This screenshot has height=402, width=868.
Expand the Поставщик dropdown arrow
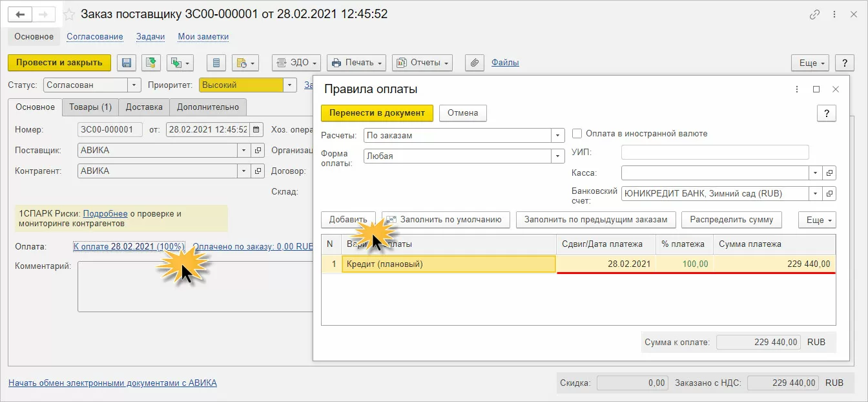[244, 150]
